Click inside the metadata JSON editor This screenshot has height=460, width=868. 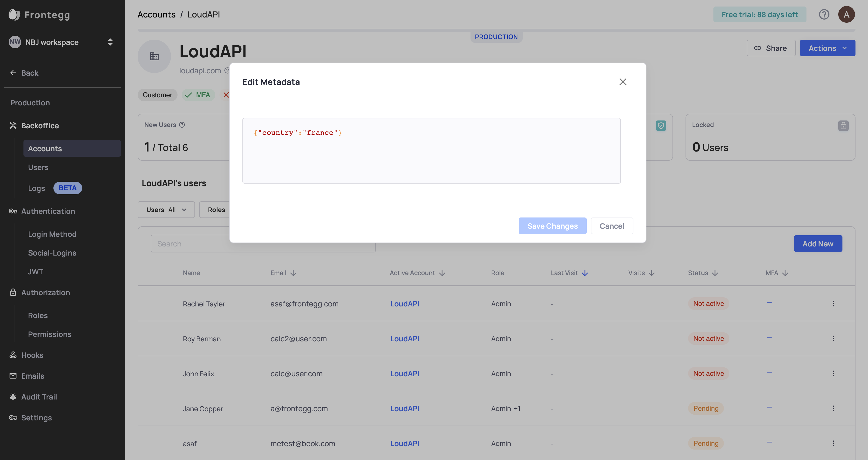tap(431, 155)
